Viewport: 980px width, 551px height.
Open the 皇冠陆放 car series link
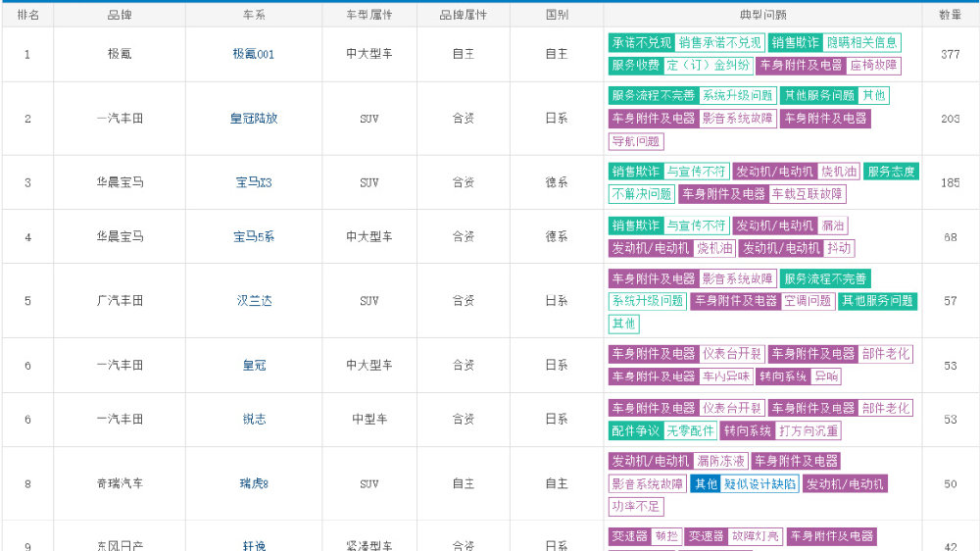[254, 119]
